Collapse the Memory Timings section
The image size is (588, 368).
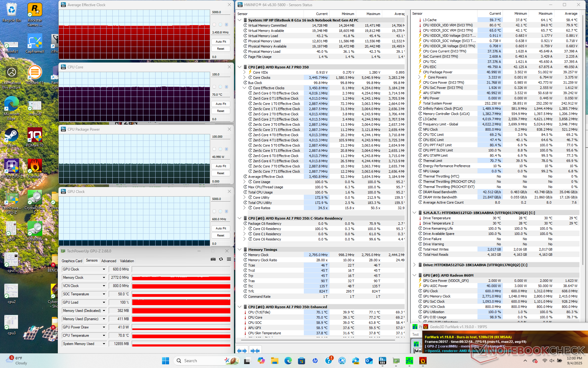pyautogui.click(x=239, y=250)
